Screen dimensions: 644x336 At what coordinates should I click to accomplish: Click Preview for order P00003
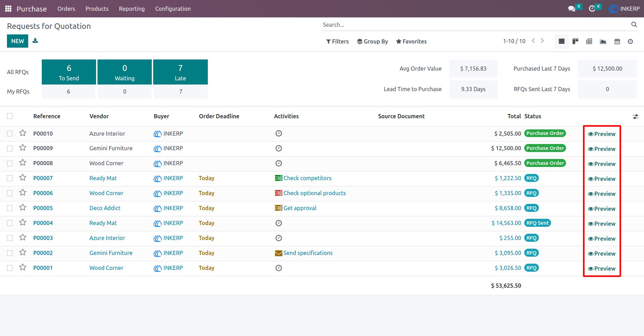(x=602, y=239)
